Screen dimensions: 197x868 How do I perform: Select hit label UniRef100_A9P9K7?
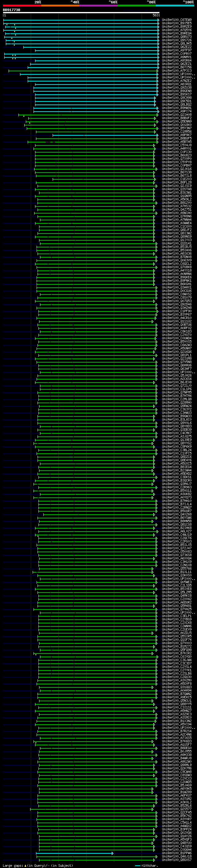177,135
